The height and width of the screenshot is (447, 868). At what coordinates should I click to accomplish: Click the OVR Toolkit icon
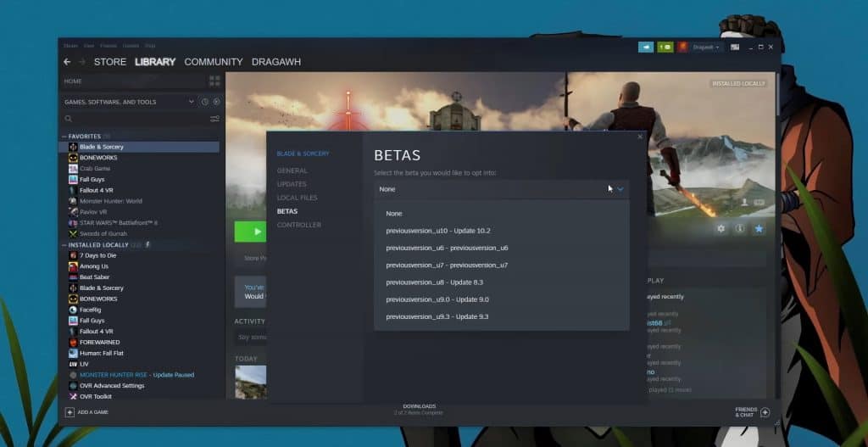point(73,397)
